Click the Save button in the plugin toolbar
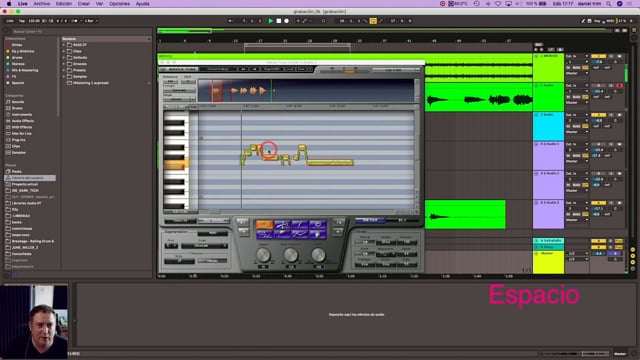 (301, 69)
